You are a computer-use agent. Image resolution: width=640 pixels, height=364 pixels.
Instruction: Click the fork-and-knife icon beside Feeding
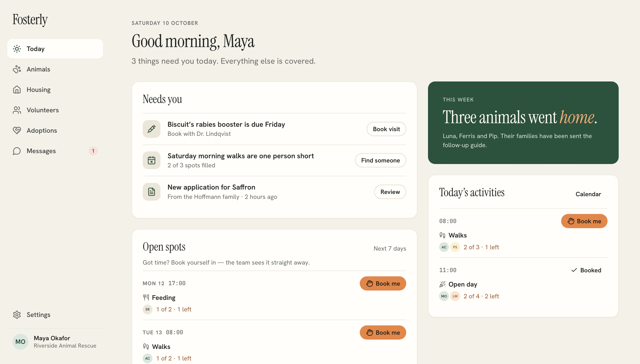(x=146, y=297)
